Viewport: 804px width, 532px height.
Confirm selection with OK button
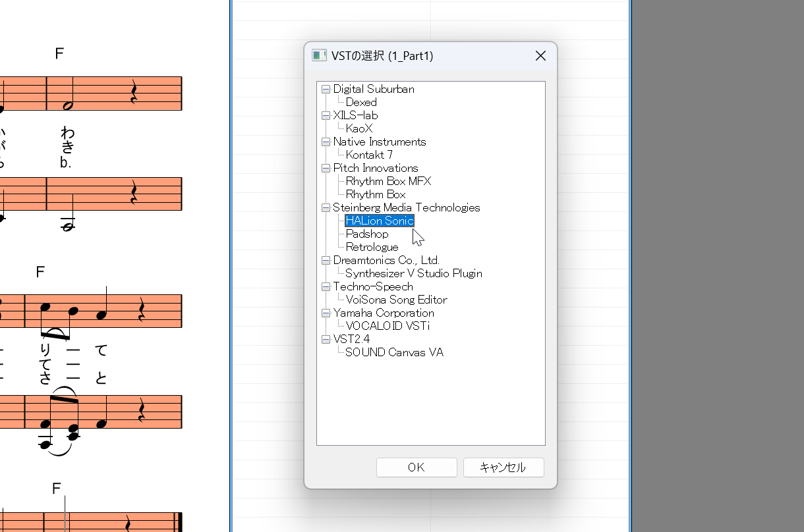click(416, 467)
